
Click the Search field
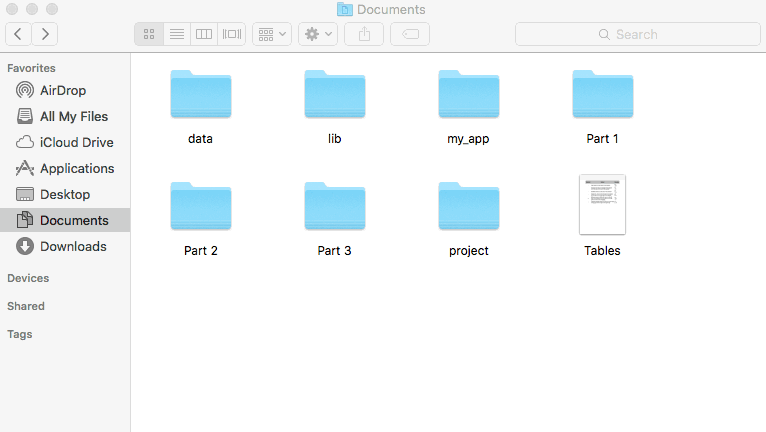pos(638,34)
